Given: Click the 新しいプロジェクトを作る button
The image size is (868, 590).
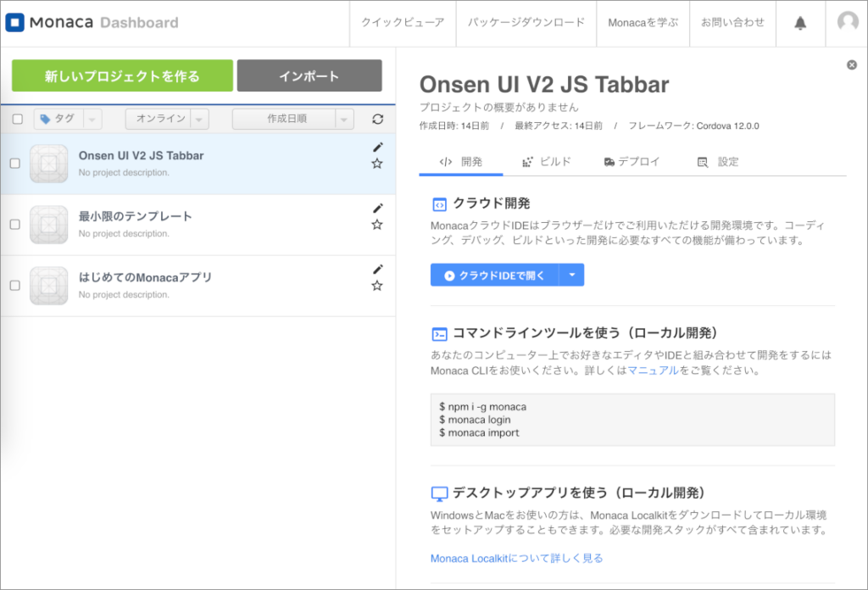Looking at the screenshot, I should tap(122, 75).
